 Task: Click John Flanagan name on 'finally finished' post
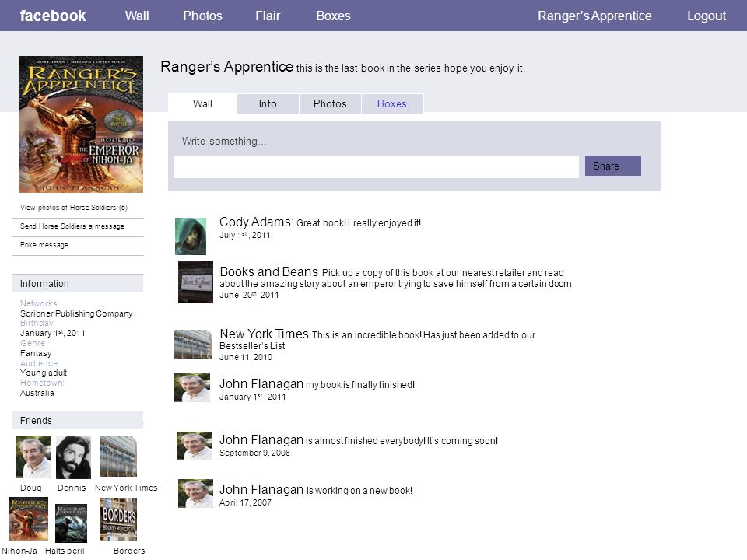(x=261, y=383)
